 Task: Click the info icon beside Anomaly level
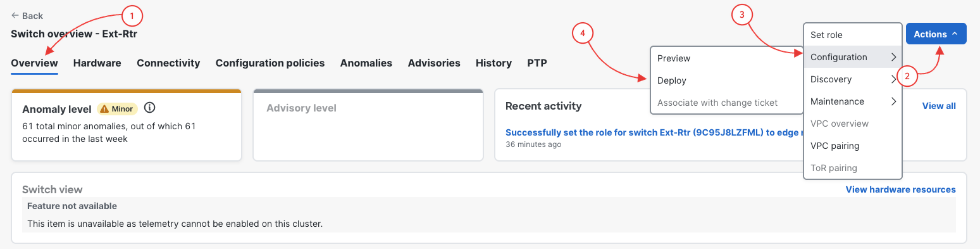coord(149,108)
